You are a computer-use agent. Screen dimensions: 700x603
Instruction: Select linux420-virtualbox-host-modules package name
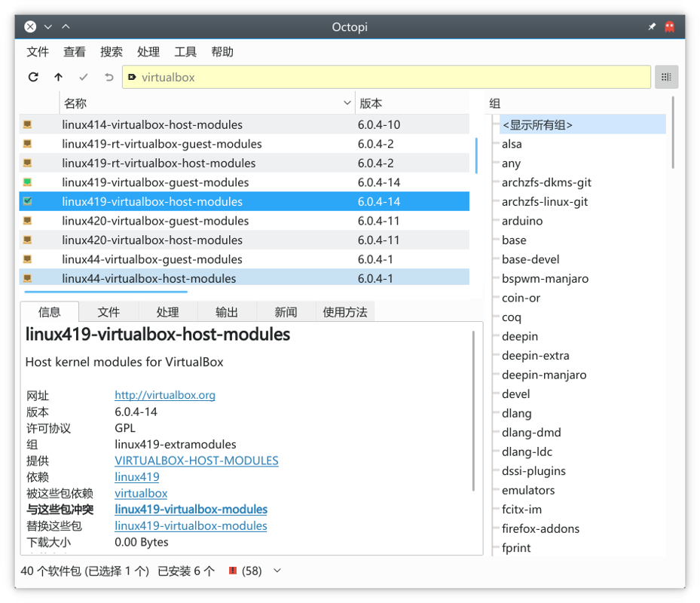point(152,240)
